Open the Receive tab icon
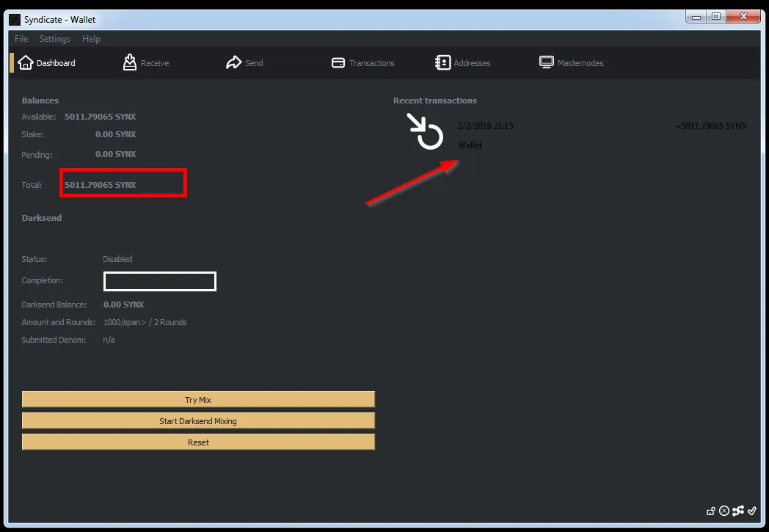769x532 pixels. (x=129, y=62)
